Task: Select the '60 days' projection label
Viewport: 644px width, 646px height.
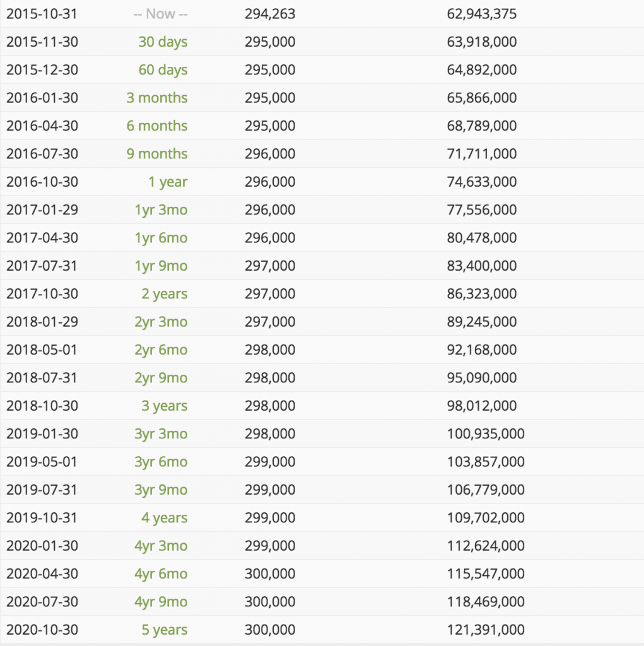Action: [163, 70]
